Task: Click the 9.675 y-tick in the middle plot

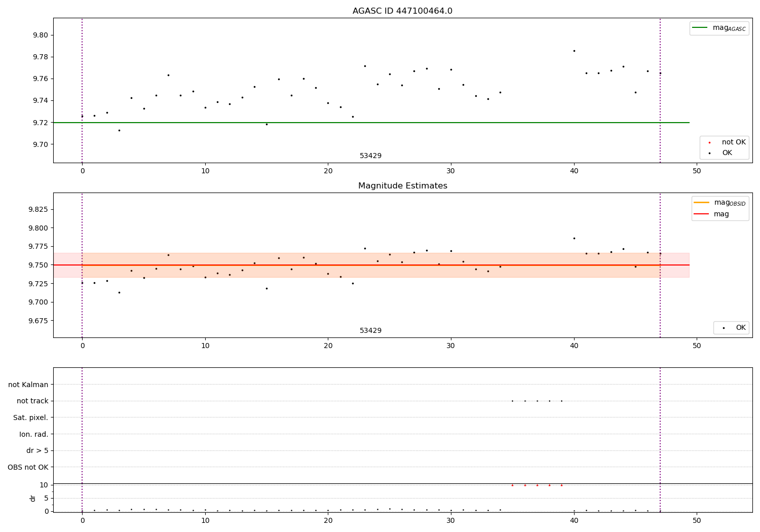Action: (x=39, y=321)
